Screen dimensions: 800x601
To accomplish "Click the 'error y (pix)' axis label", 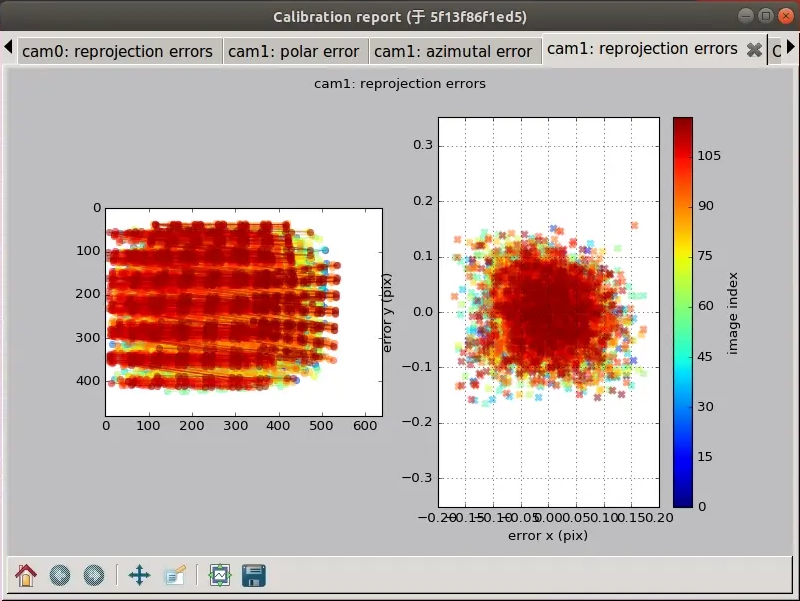I will coord(388,312).
